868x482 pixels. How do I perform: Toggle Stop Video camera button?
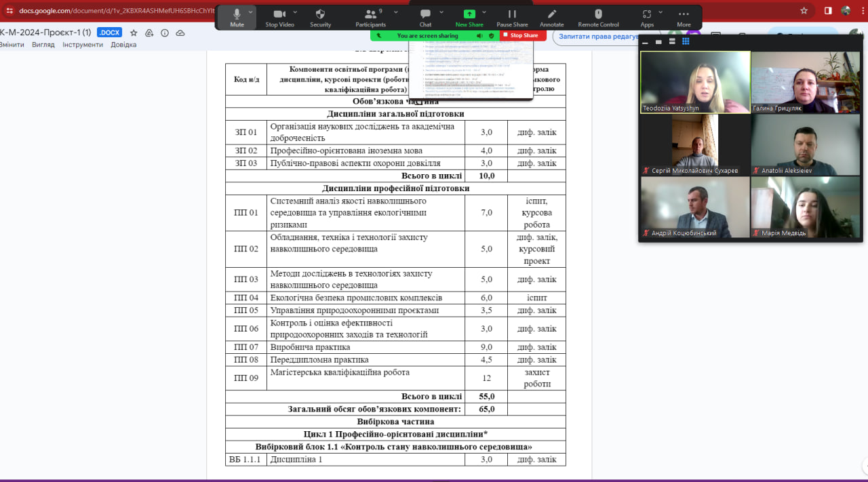(x=279, y=16)
